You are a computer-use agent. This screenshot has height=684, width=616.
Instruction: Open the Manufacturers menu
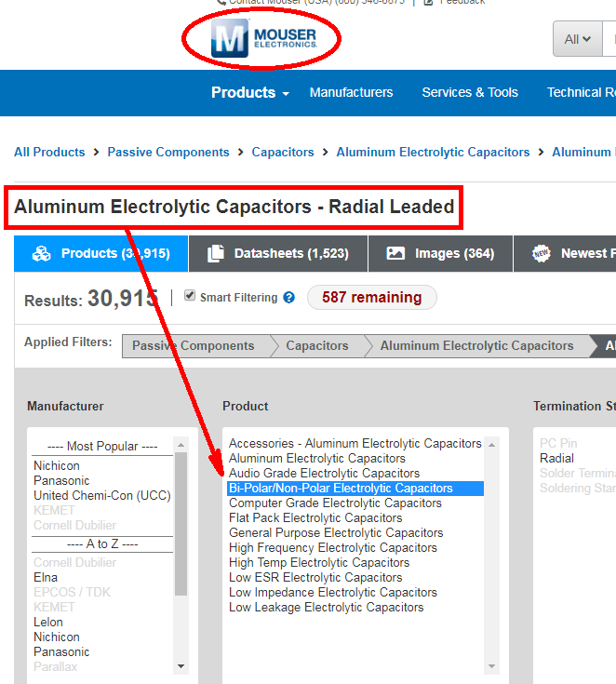click(351, 92)
